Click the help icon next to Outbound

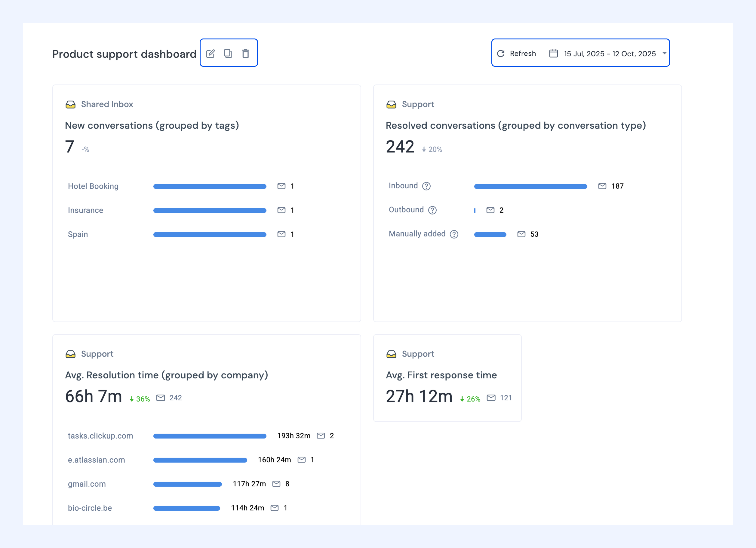[432, 210]
